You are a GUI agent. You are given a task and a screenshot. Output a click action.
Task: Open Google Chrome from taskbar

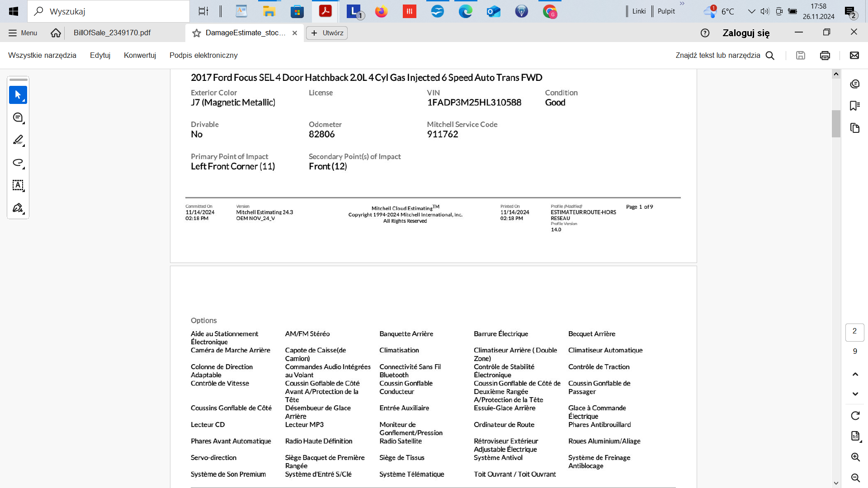point(550,11)
